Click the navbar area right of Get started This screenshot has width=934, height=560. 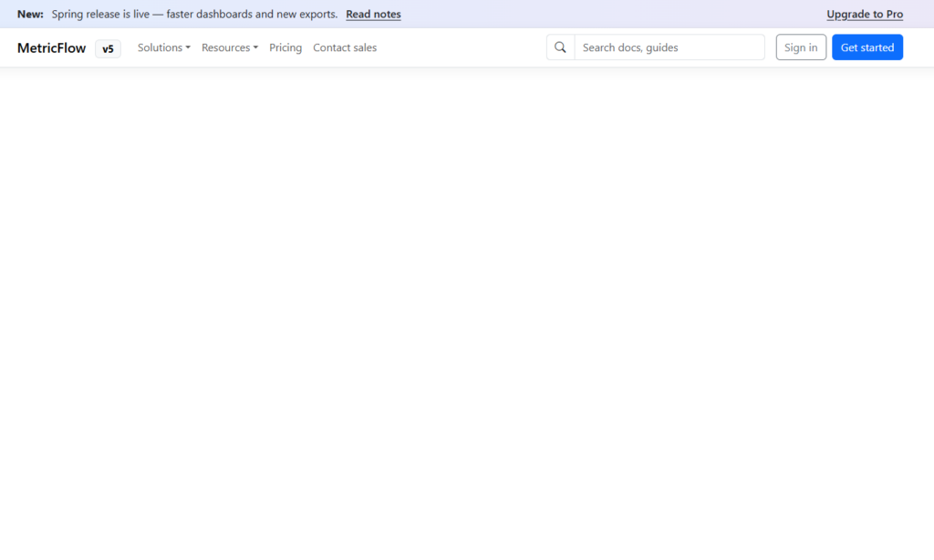pos(918,47)
